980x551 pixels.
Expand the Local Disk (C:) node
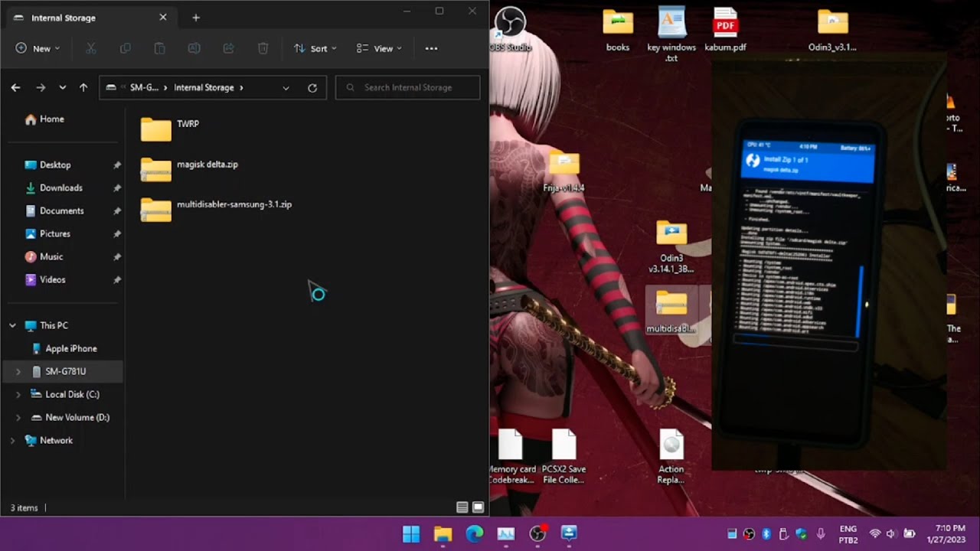18,394
